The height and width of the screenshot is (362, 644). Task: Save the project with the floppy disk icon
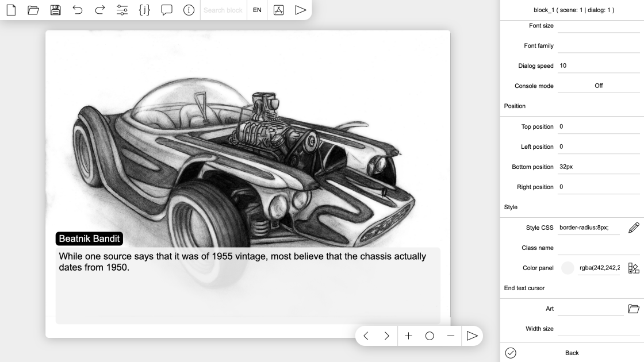[x=55, y=10]
